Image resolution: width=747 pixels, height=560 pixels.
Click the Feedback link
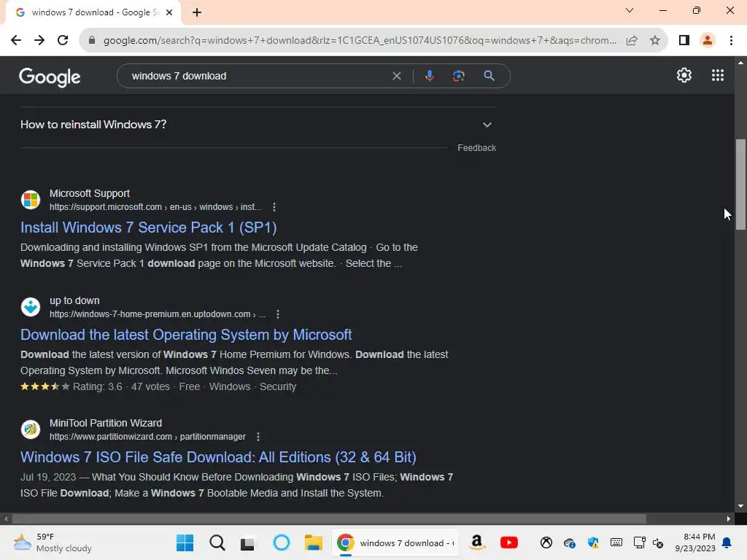[x=476, y=148]
